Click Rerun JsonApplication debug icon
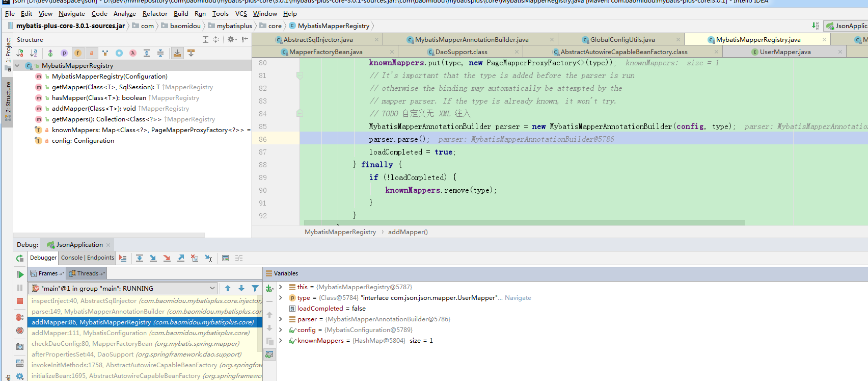 20,259
